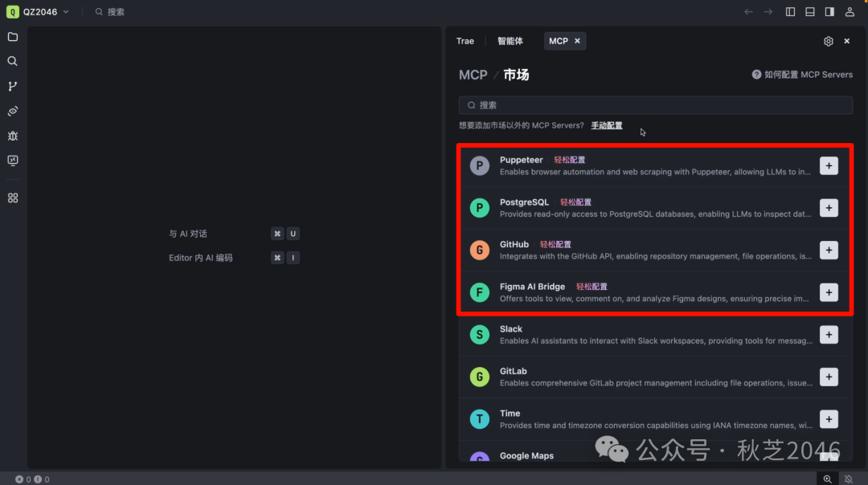
Task: Switch to the 智能体 tab
Action: click(510, 41)
